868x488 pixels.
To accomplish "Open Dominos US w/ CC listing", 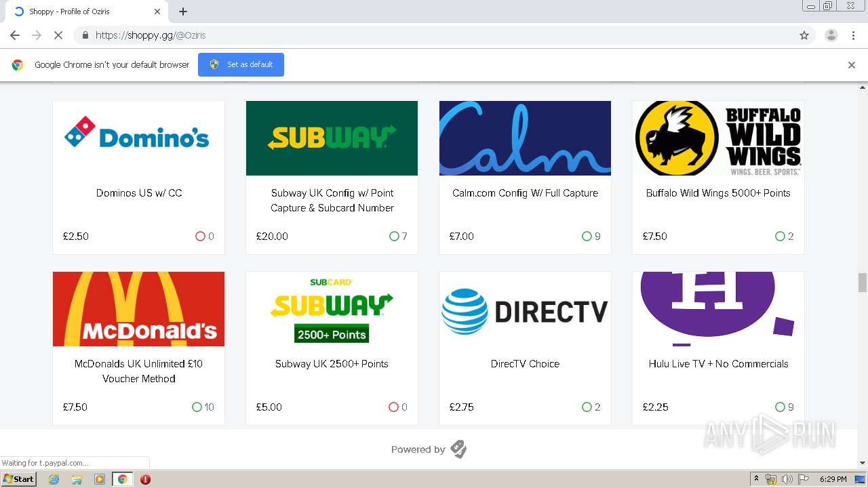I will (139, 193).
